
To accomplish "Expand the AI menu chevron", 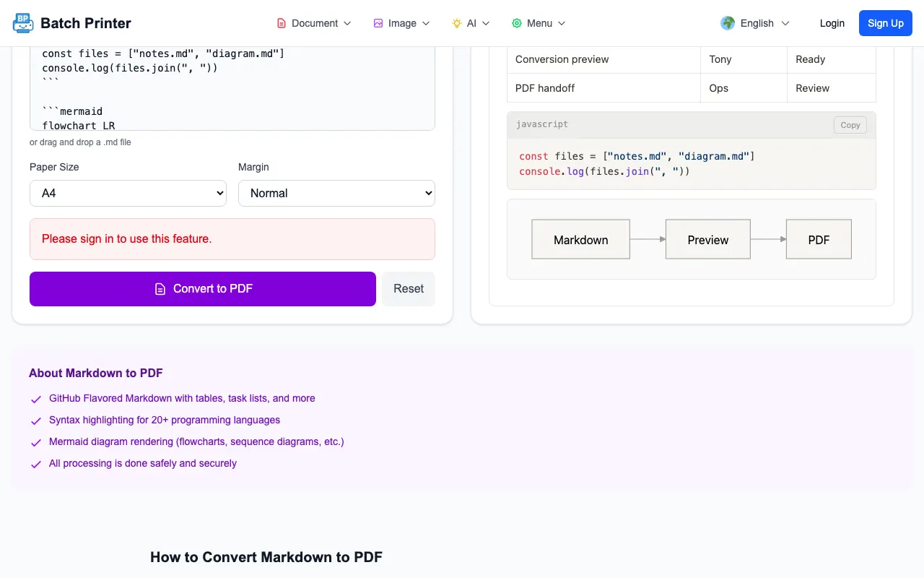I will tap(486, 23).
